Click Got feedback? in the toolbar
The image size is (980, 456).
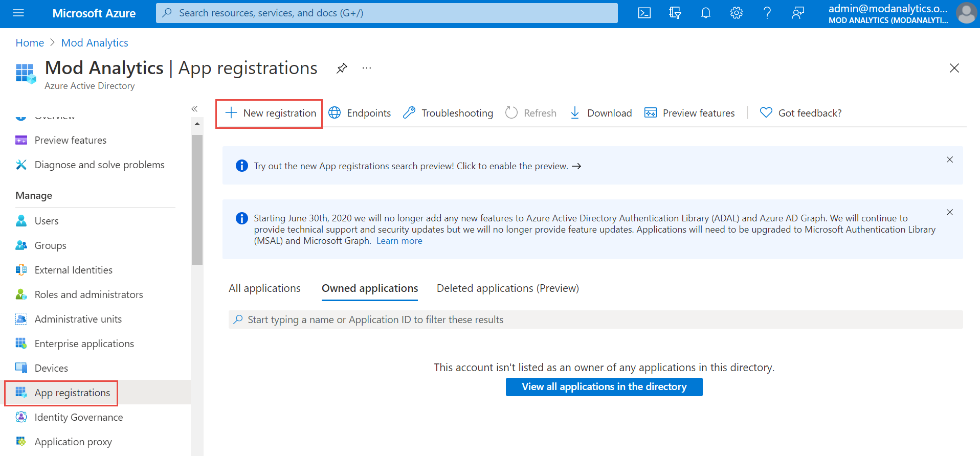click(801, 113)
